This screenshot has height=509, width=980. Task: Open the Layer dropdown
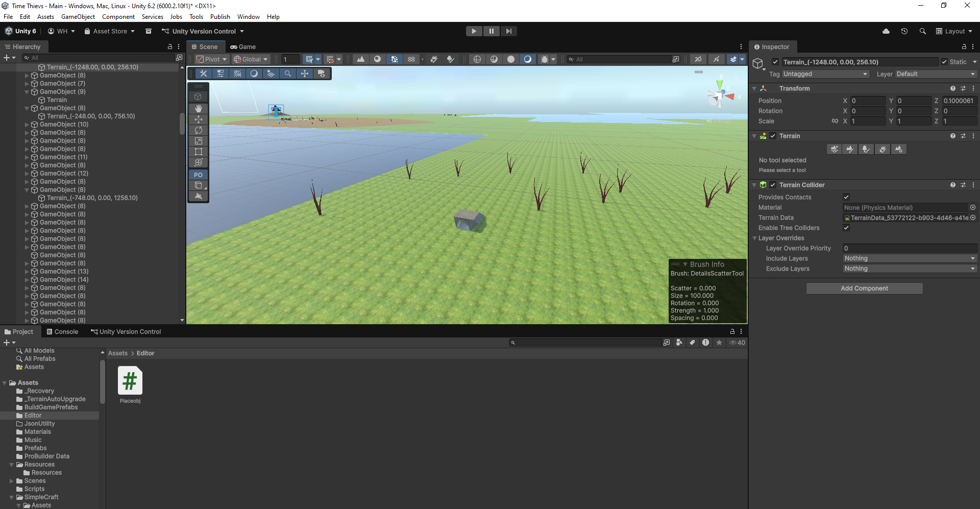pos(936,74)
